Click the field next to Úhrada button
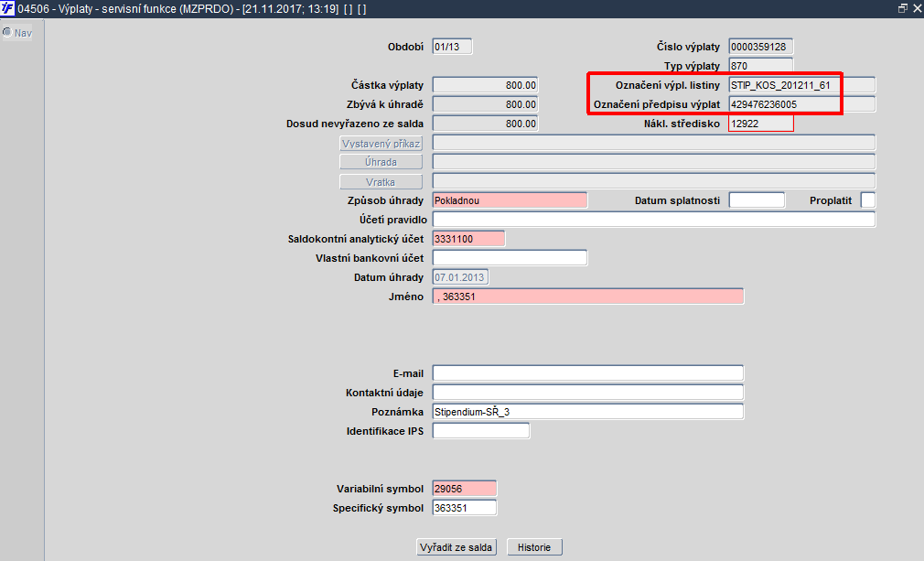Viewport: 924px width, 561px height. [x=654, y=162]
